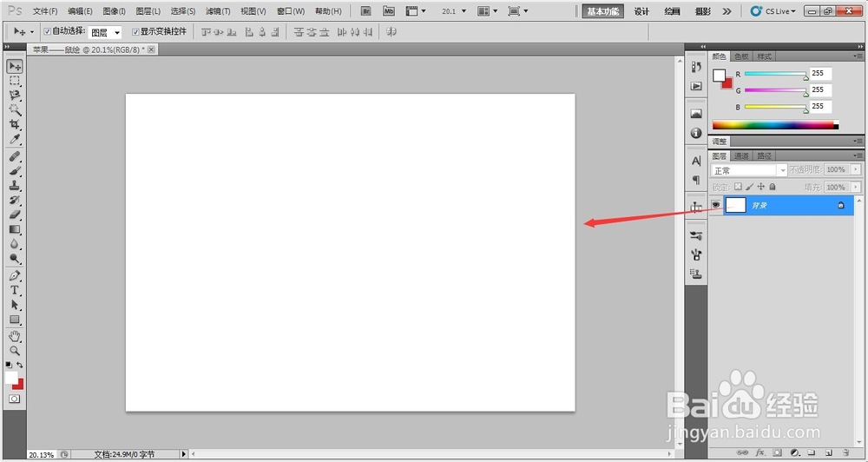
Task: Click the layer style fx button
Action: [x=760, y=452]
